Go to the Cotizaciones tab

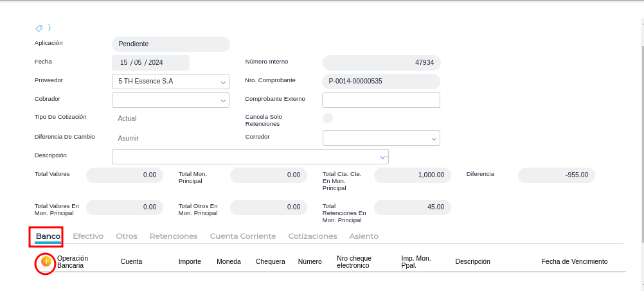point(312,236)
